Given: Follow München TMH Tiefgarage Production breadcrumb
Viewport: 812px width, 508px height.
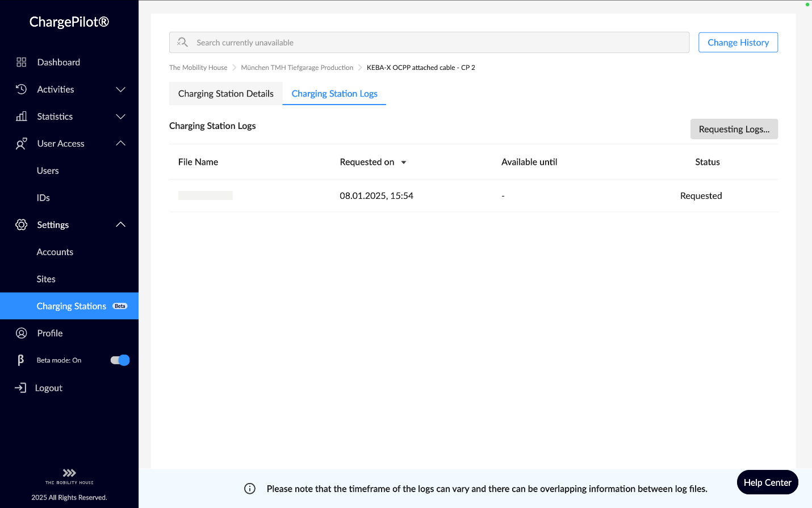Looking at the screenshot, I should point(297,68).
